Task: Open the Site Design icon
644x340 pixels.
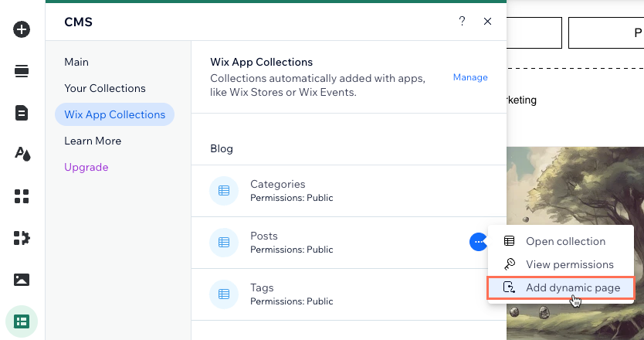Action: coord(22,155)
